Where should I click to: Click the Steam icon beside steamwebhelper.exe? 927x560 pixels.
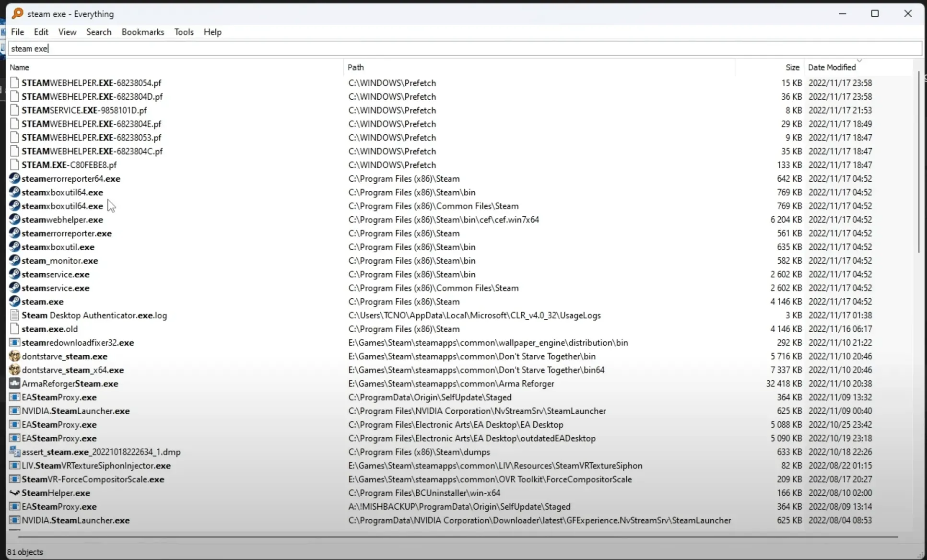(14, 220)
